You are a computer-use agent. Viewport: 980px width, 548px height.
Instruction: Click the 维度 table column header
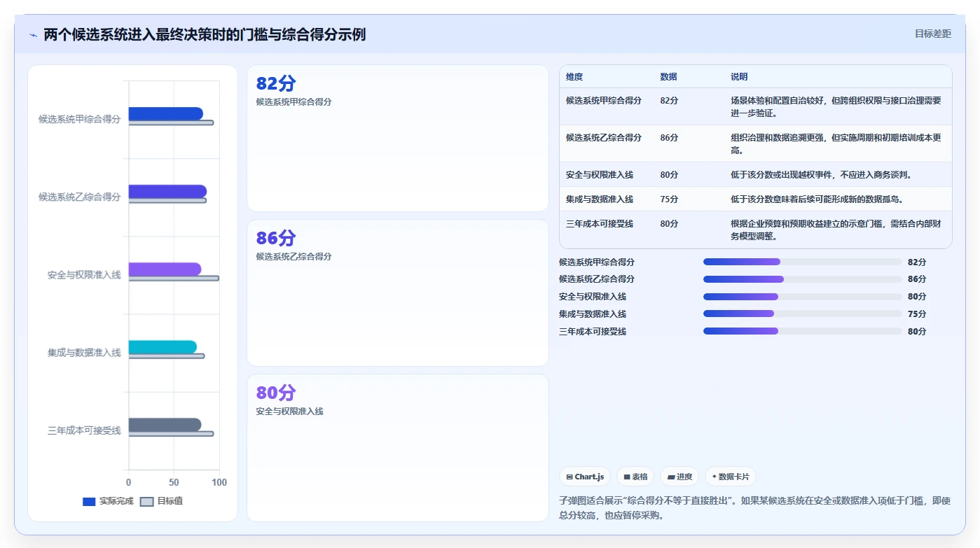point(574,77)
